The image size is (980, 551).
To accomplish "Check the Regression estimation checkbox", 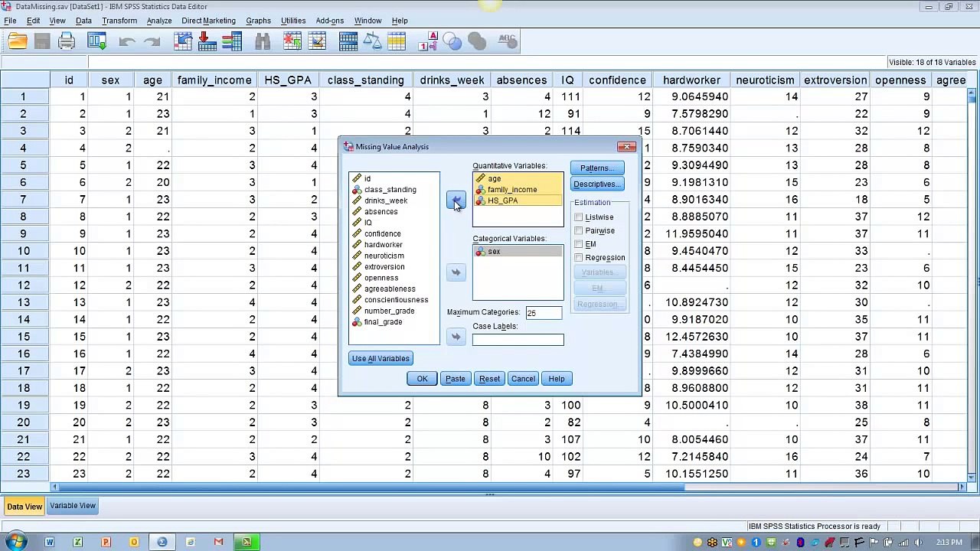I will click(579, 257).
